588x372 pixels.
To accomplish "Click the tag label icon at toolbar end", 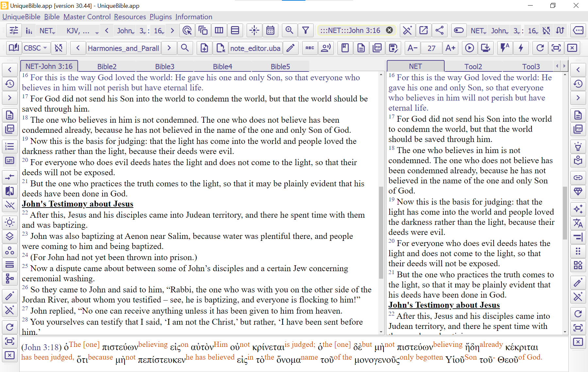I will 578,31.
